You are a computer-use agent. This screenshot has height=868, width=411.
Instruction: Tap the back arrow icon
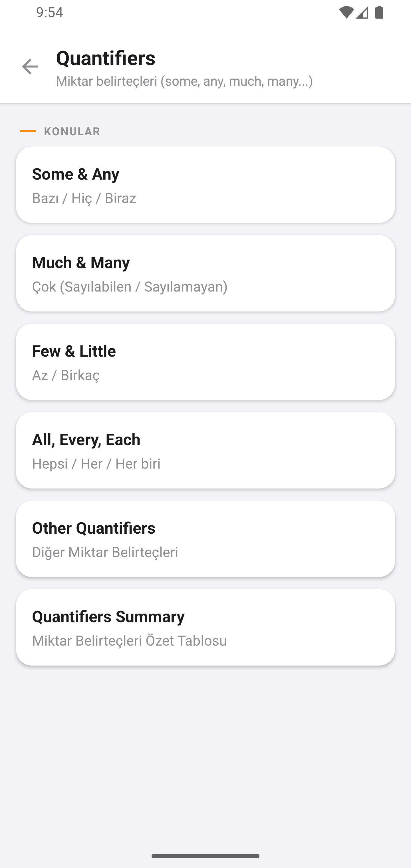(x=30, y=67)
